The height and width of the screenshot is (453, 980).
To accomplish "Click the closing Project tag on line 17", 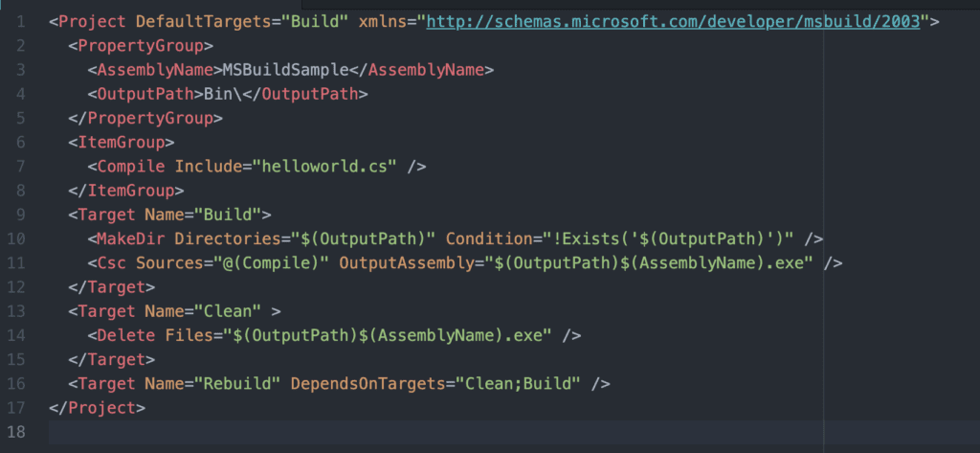I will (x=97, y=408).
